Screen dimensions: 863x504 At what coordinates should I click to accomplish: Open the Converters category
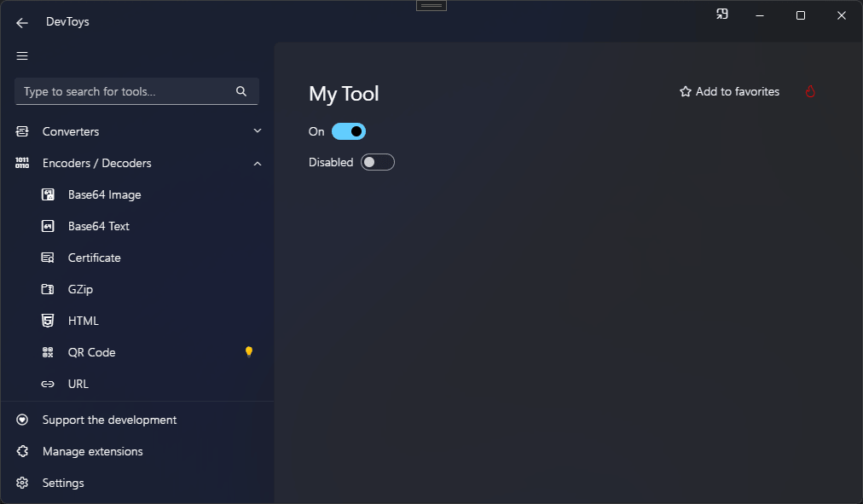(71, 131)
